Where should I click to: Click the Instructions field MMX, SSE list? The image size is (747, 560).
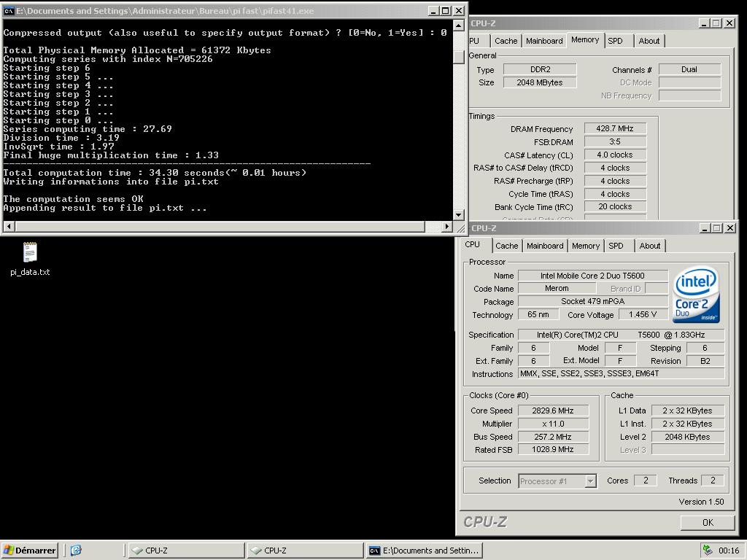tap(622, 374)
